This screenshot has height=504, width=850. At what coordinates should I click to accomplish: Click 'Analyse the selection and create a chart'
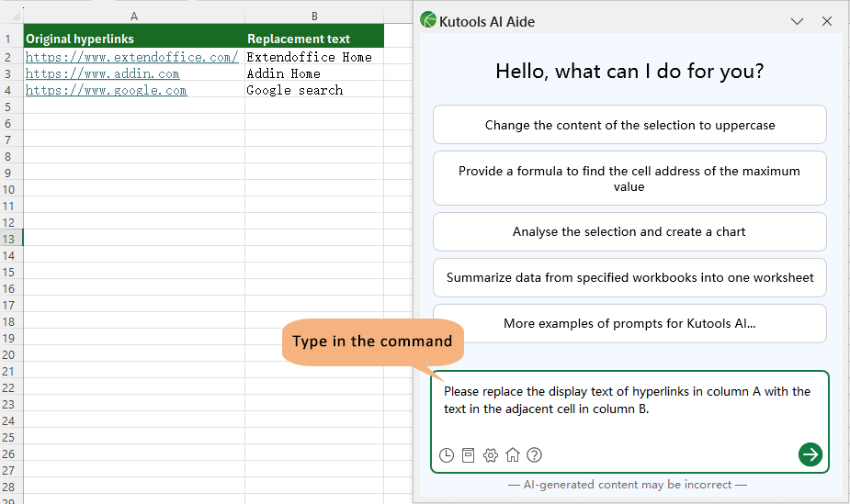(629, 231)
